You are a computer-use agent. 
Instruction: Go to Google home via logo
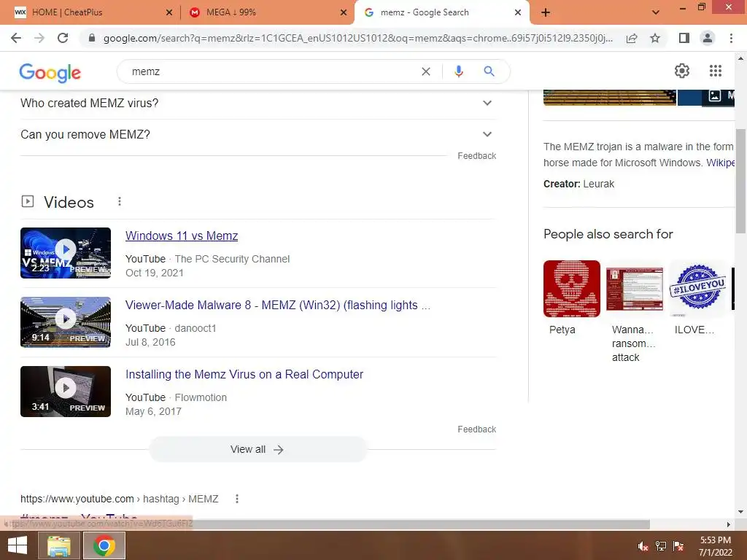50,72
